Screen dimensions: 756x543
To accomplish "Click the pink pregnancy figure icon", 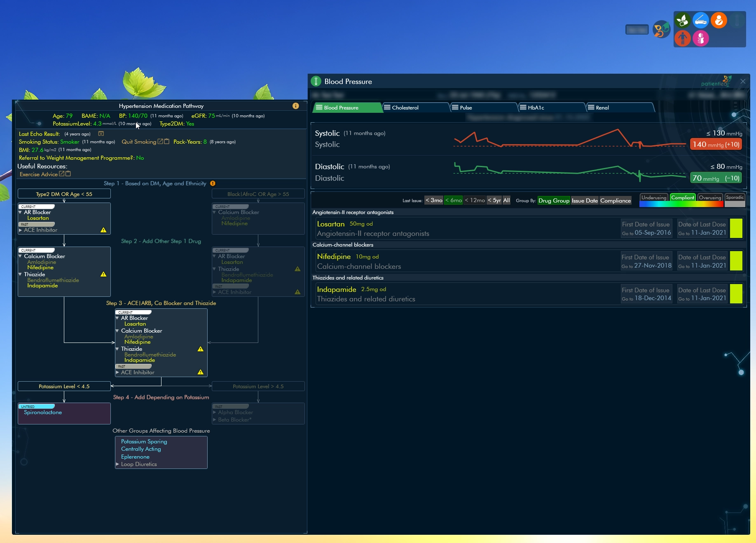I will [700, 38].
